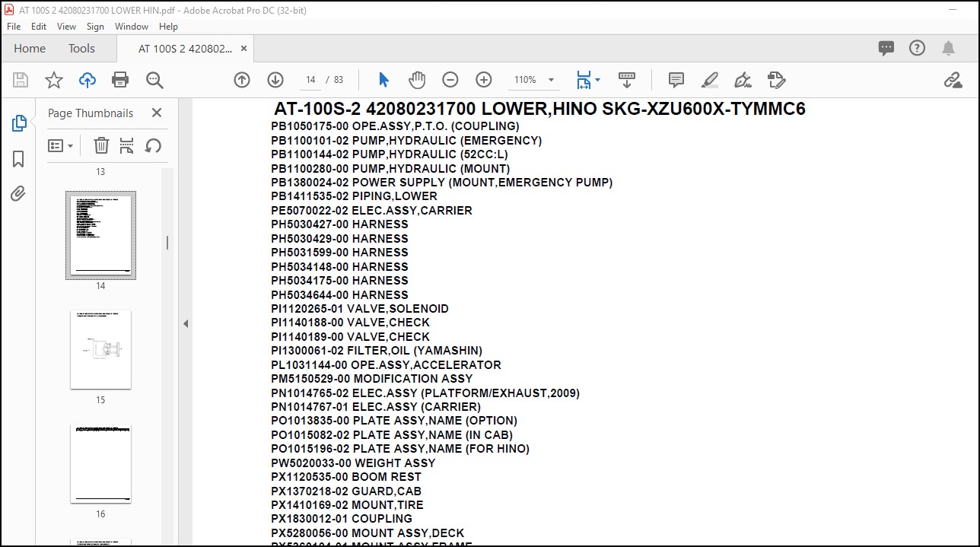Rotate pages counterclockwise icon
The height and width of the screenshot is (547, 980).
tap(152, 145)
